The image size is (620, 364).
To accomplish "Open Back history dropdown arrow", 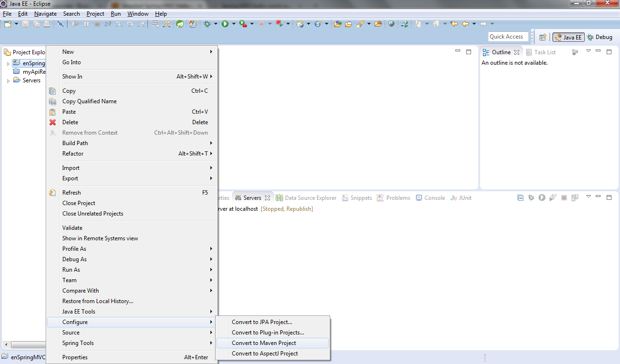I will [474, 24].
